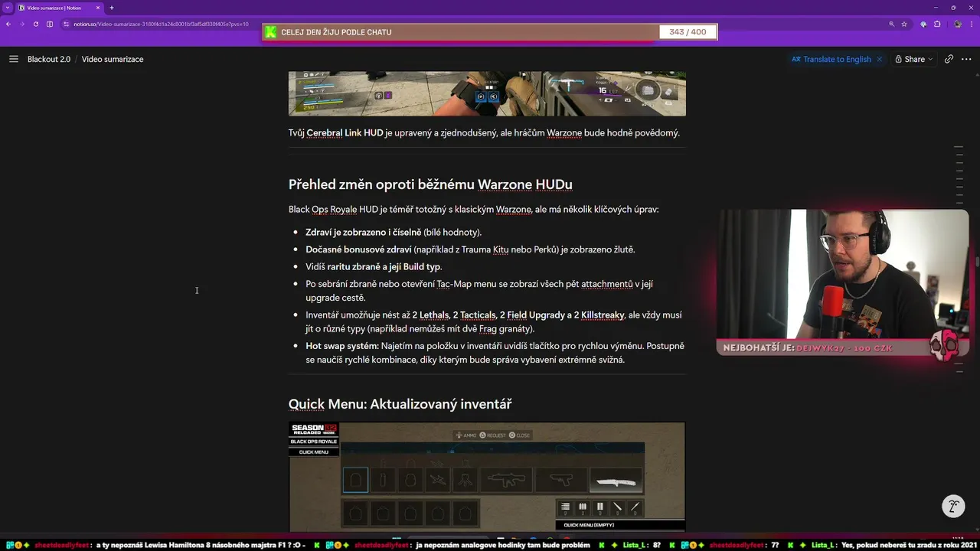Click bold text Hot swap systém
Screen dimensions: 980x551
click(341, 346)
